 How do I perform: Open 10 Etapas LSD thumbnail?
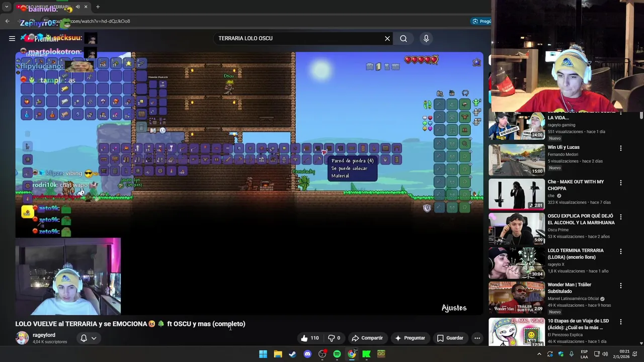(517, 332)
